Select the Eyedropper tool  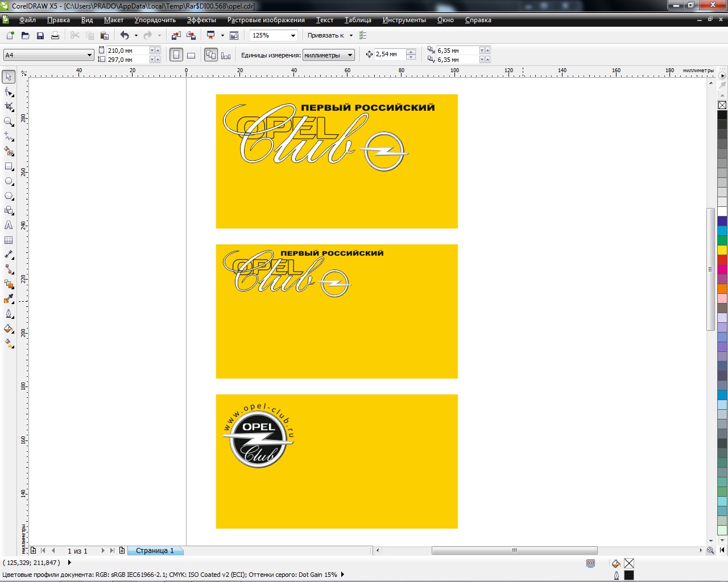[x=9, y=299]
